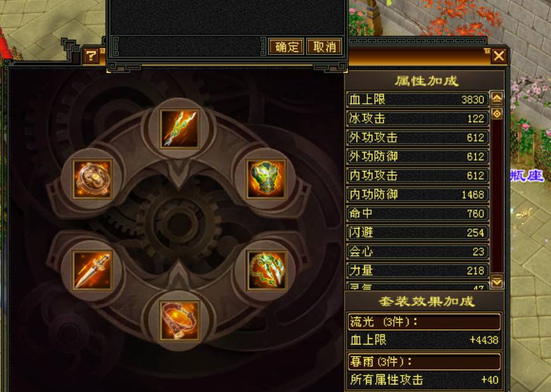Select the 暮雨 (3件) set header

(x=424, y=362)
